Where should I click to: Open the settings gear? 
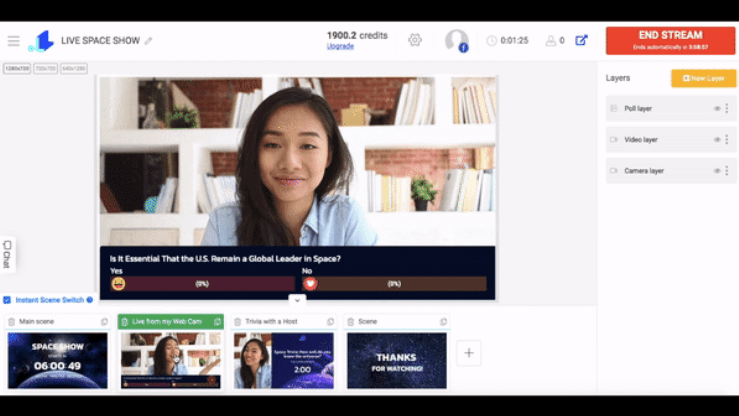point(415,40)
